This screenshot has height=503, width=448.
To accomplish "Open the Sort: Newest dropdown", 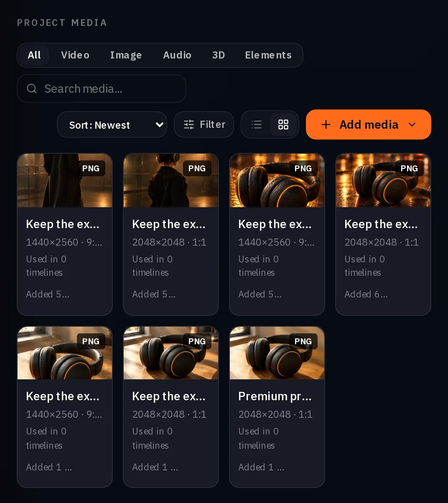I will click(x=112, y=125).
